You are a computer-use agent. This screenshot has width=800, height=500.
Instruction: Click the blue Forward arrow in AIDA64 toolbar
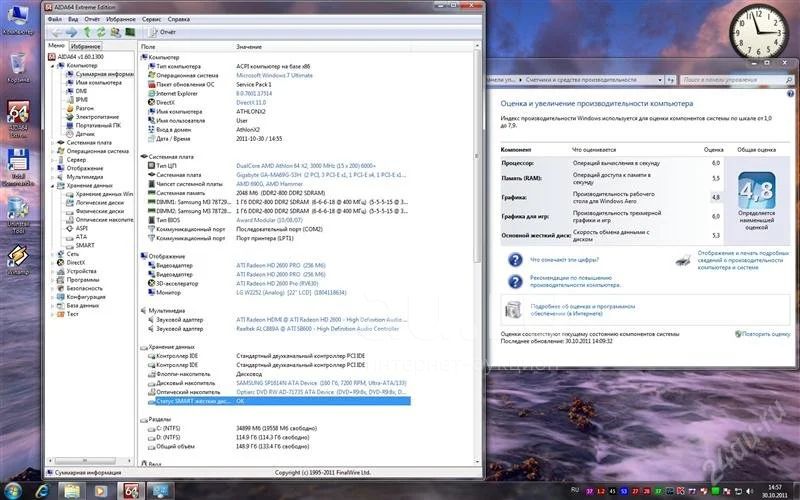tap(71, 32)
